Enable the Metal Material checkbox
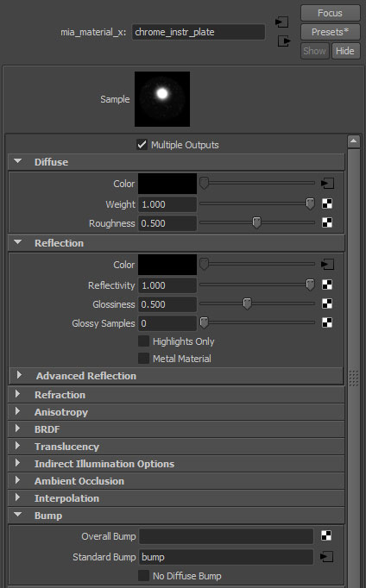 click(143, 358)
